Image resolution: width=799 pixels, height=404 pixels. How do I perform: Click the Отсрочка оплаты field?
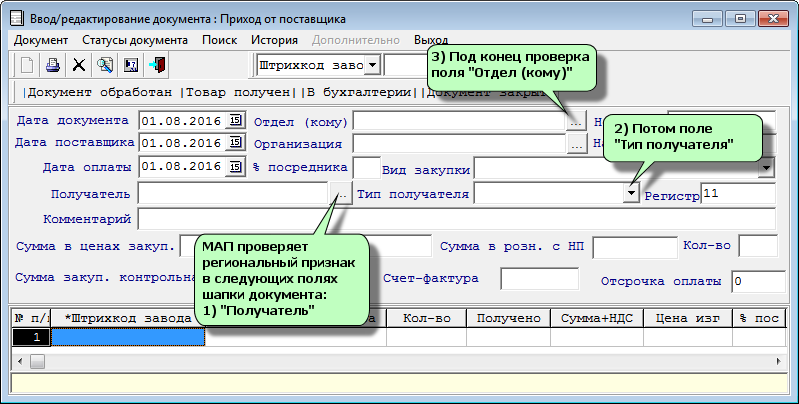(x=758, y=282)
